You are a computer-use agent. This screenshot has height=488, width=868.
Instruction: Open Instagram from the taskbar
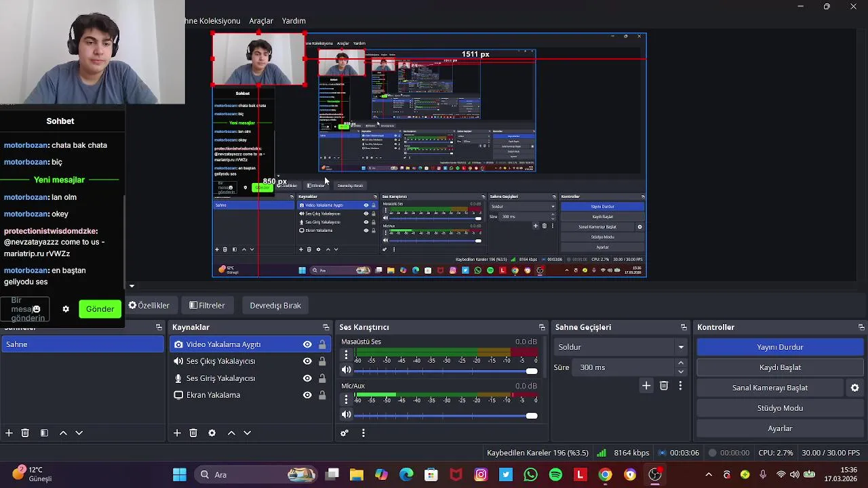tap(481, 474)
